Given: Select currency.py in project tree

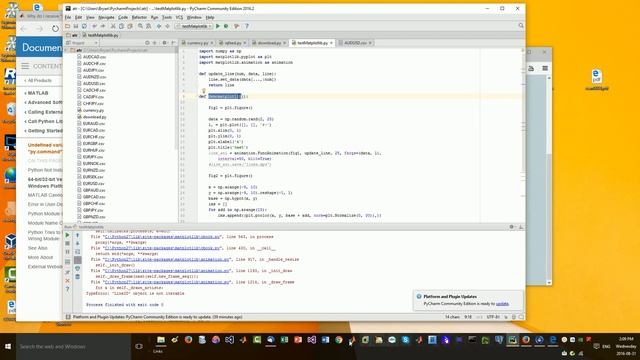Looking at the screenshot, I should click(93, 110).
